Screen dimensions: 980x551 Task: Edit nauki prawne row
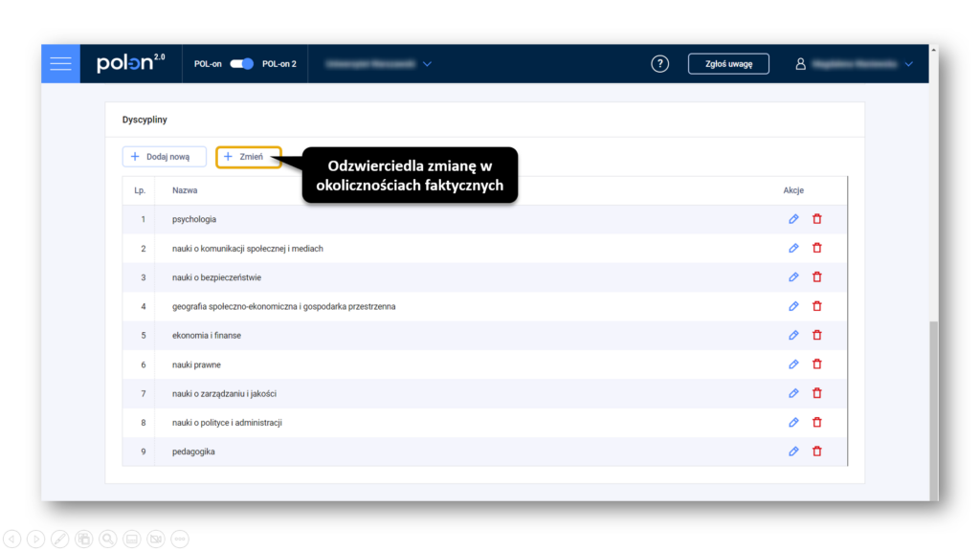click(x=793, y=364)
